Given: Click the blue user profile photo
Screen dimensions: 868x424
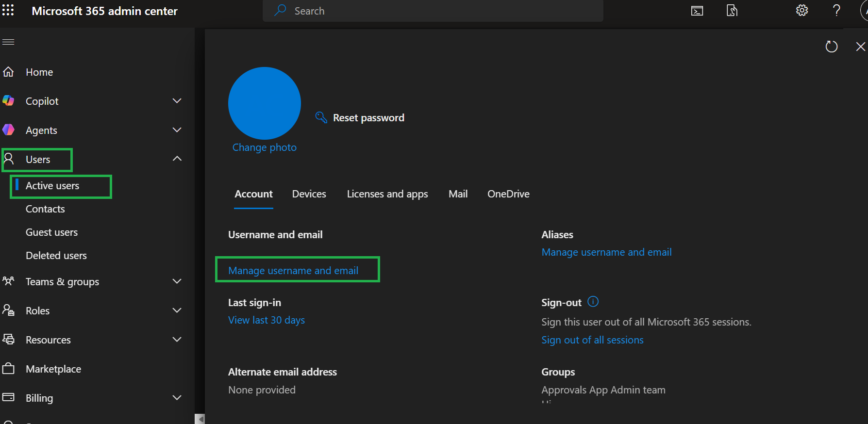Looking at the screenshot, I should 265,103.
